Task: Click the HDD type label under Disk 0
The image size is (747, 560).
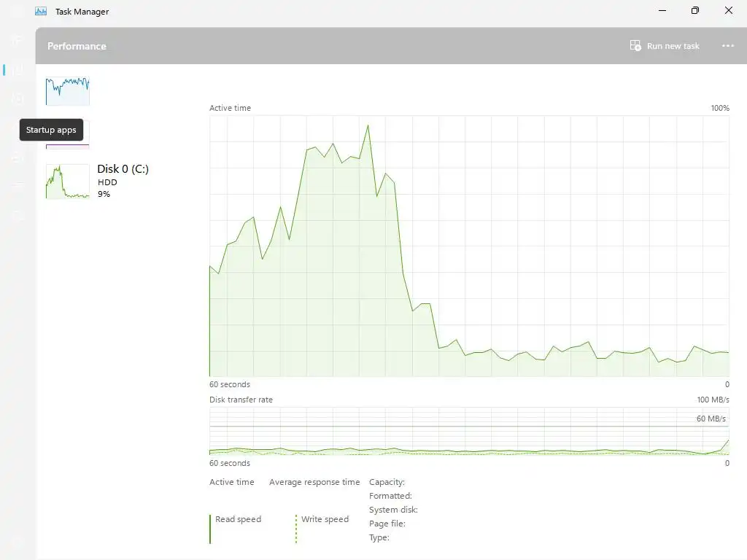Action: click(107, 182)
